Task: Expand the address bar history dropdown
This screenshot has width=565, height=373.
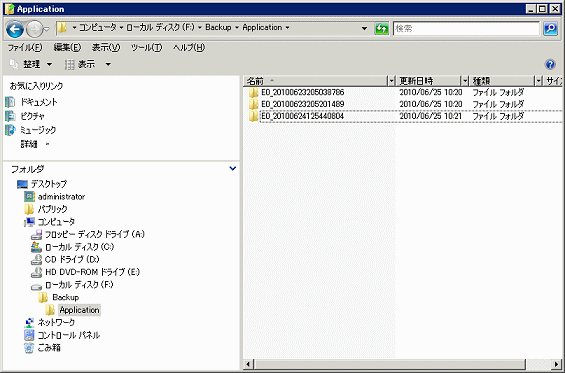Action: [x=364, y=28]
